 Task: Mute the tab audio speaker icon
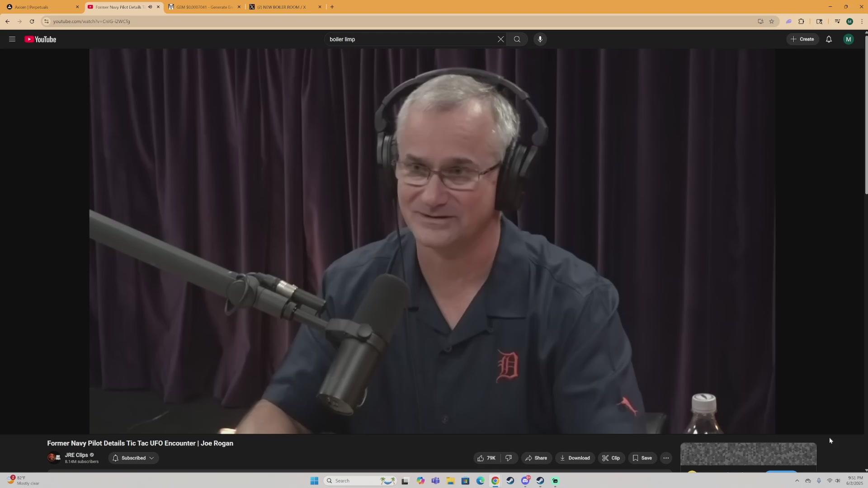click(x=150, y=7)
